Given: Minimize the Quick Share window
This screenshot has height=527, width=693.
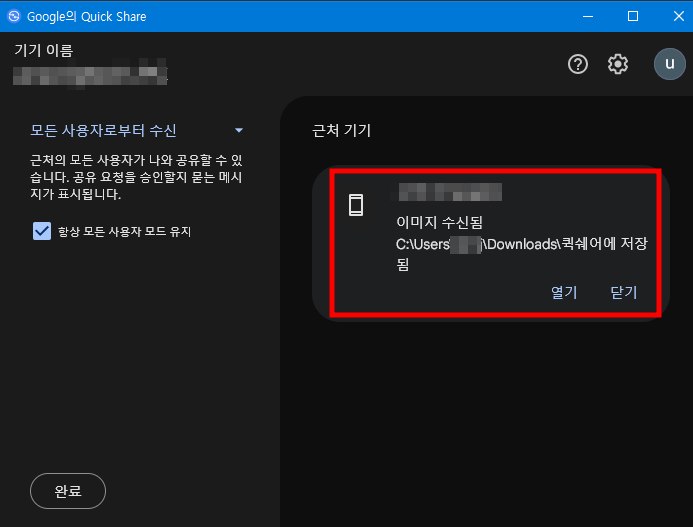Looking at the screenshot, I should [x=588, y=16].
